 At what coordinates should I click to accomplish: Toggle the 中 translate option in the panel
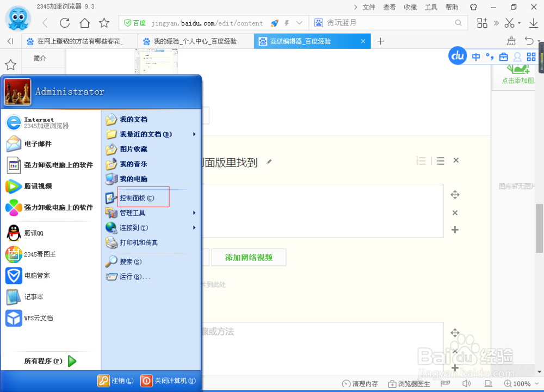click(475, 56)
